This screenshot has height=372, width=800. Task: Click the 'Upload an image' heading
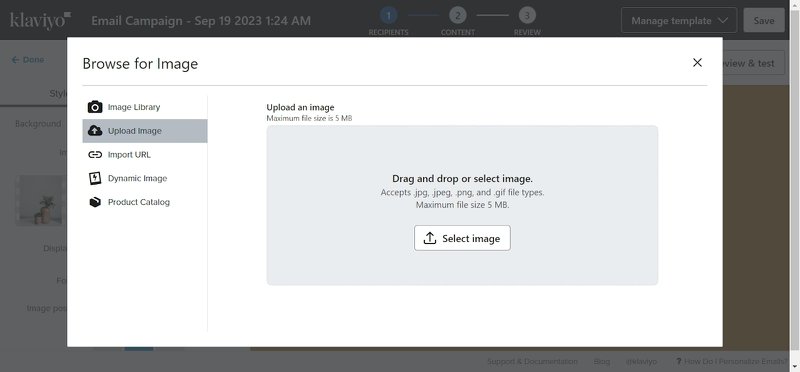(x=300, y=107)
